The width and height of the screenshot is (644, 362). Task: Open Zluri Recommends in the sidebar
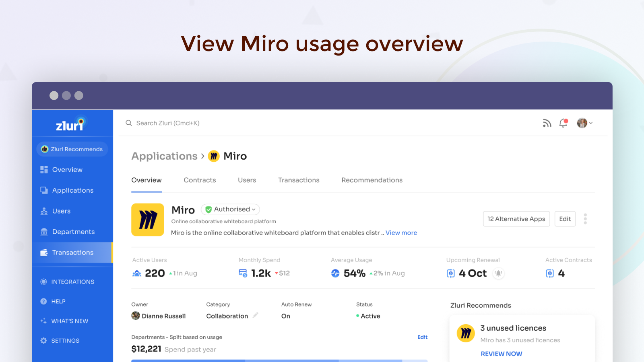click(x=72, y=149)
